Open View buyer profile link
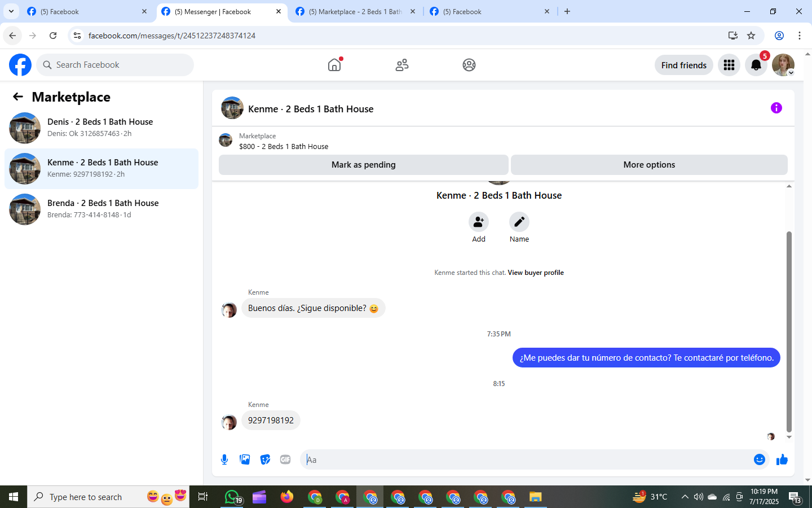This screenshot has width=812, height=508. [x=536, y=273]
